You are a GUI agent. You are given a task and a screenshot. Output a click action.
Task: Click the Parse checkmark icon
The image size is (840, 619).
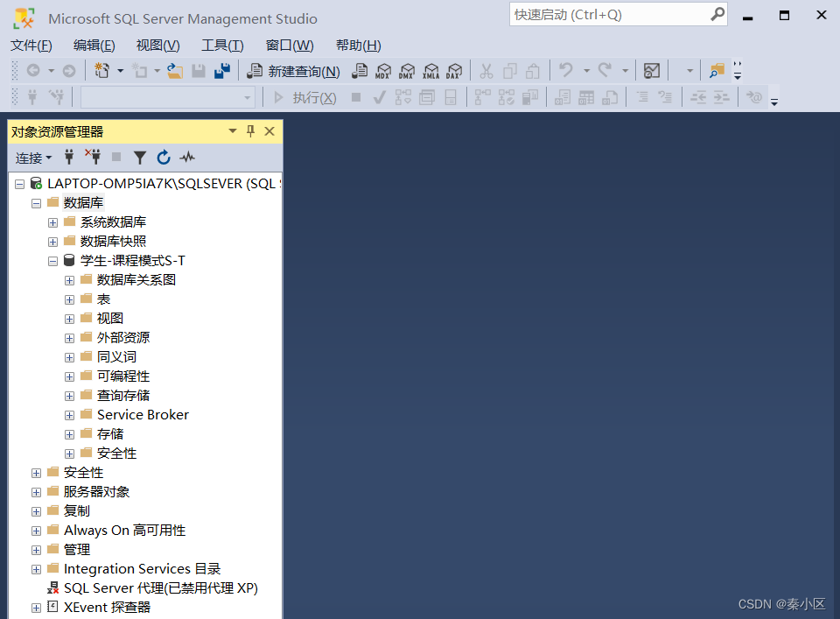pos(379,97)
